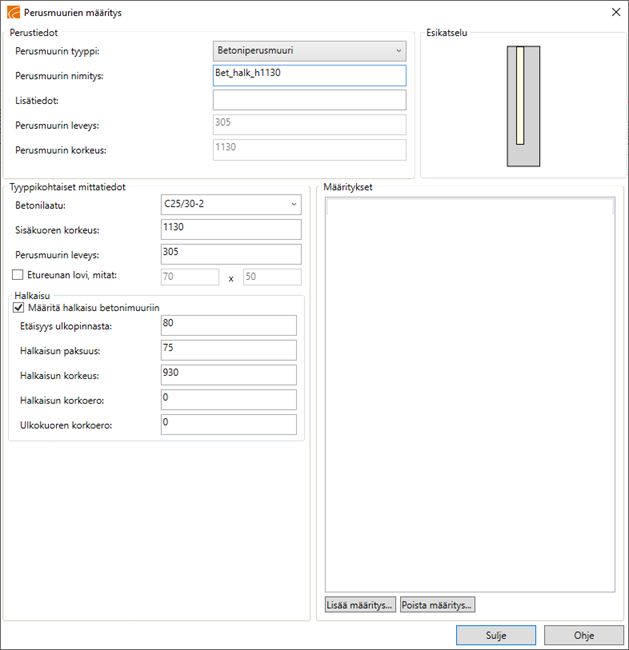Select the Halkaisun korkeus field
This screenshot has width=629, height=650.
(228, 375)
